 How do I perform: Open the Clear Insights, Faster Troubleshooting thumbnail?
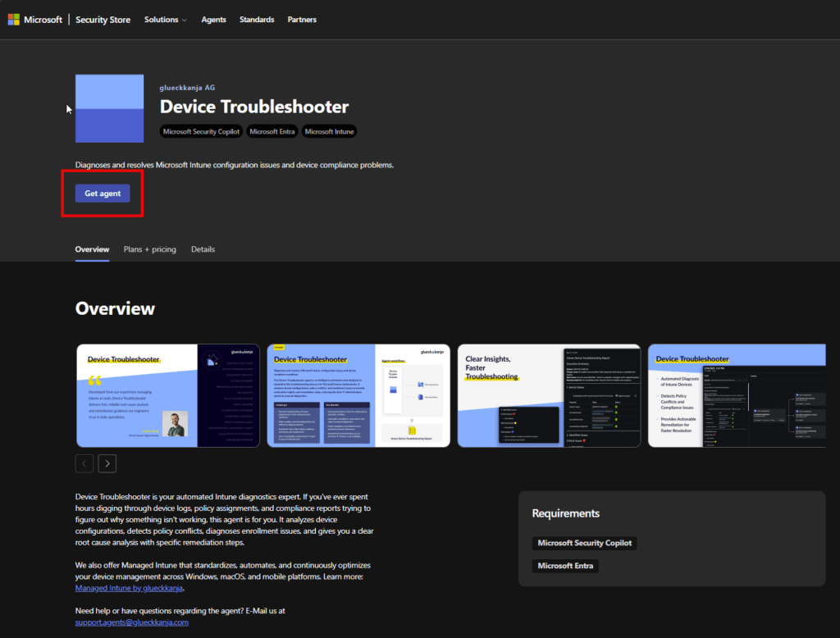[549, 395]
